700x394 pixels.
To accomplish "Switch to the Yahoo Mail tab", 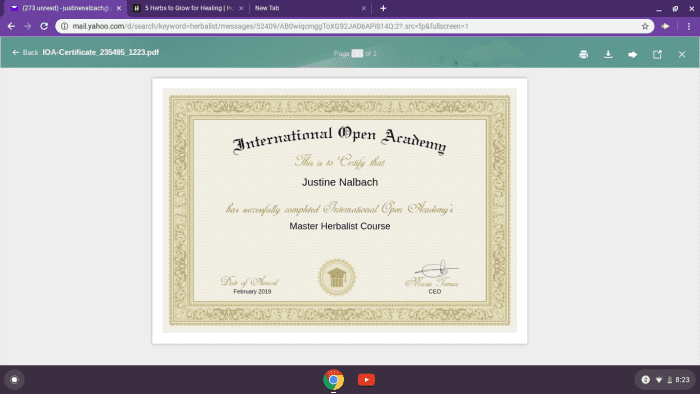I will point(65,8).
